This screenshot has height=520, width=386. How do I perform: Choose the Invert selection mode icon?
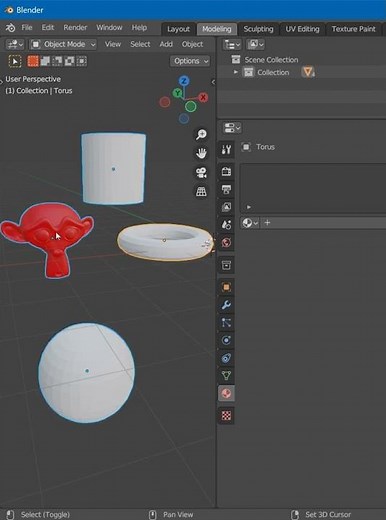[69, 61]
